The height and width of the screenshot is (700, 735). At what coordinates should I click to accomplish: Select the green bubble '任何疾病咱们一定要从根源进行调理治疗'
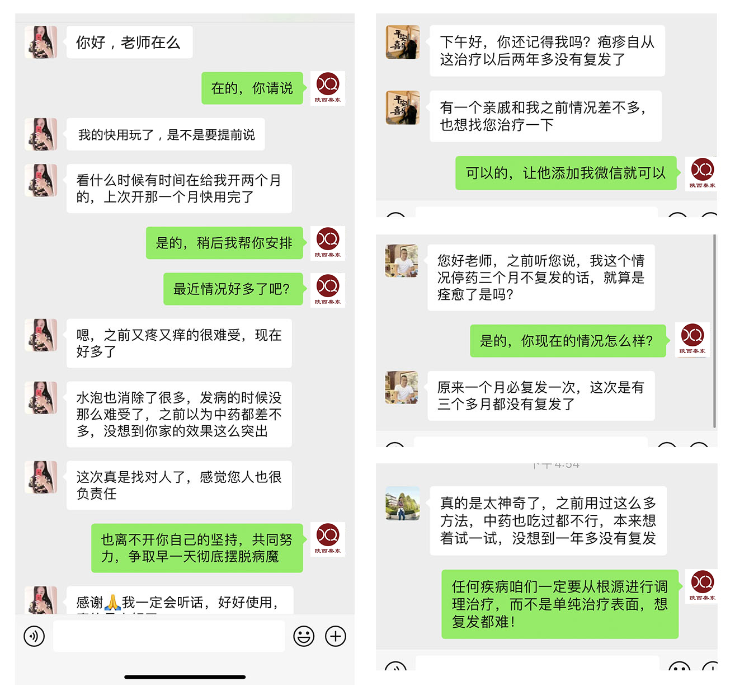[x=560, y=604]
